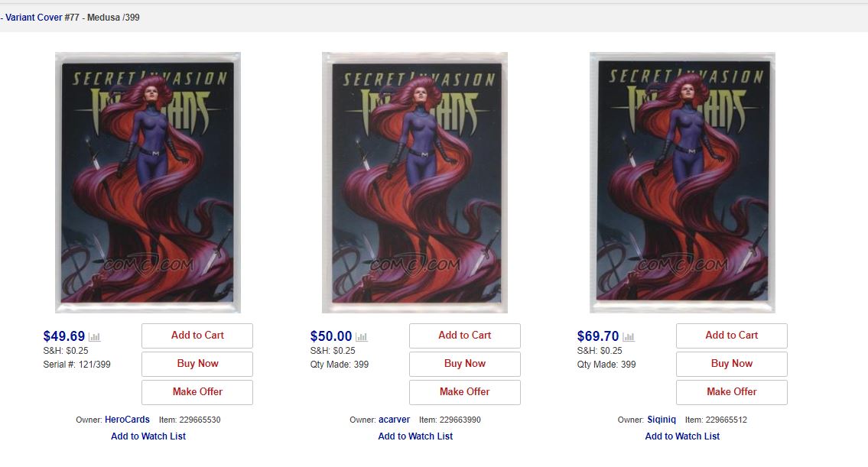Make Offer on the $49.69 card
The height and width of the screenshot is (467, 868).
(x=197, y=392)
